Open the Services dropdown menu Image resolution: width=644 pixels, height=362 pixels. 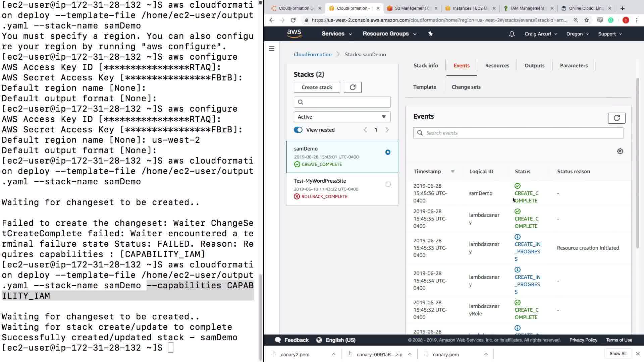pyautogui.click(x=336, y=34)
